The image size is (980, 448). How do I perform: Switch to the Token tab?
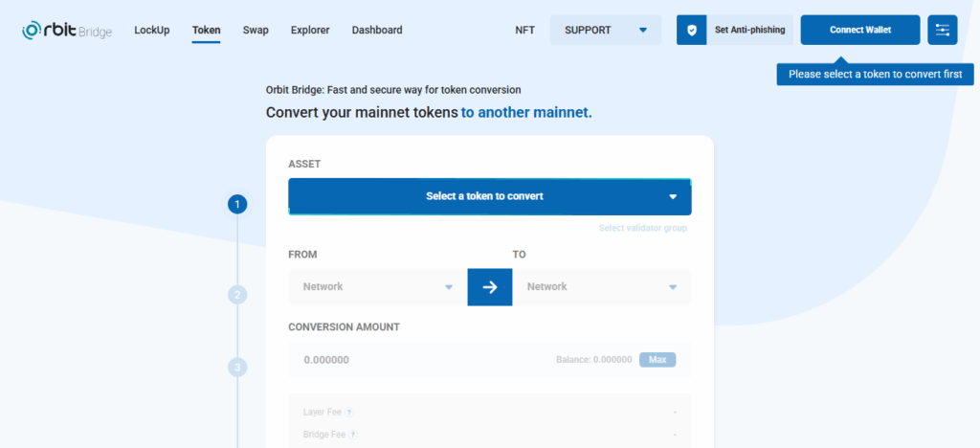pos(207,30)
